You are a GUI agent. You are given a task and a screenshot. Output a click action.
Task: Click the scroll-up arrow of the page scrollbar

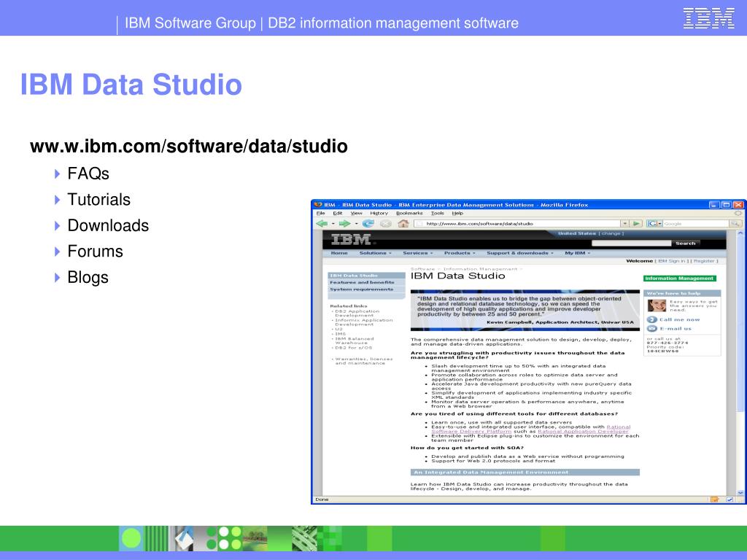(740, 234)
